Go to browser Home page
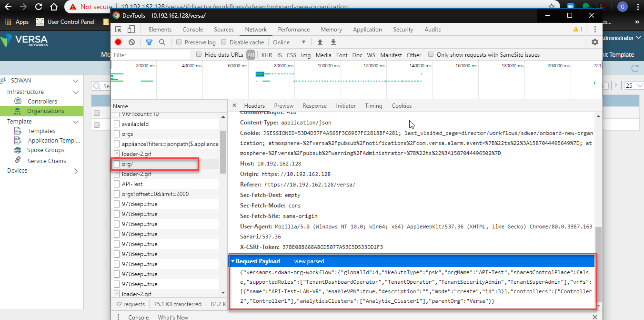Image resolution: width=644 pixels, height=320 pixels. [54, 7]
